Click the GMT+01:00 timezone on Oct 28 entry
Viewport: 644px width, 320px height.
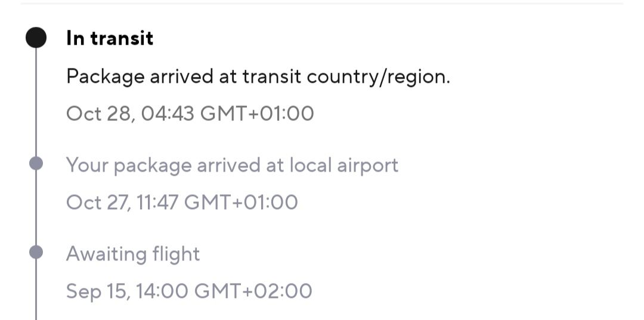coord(256,113)
